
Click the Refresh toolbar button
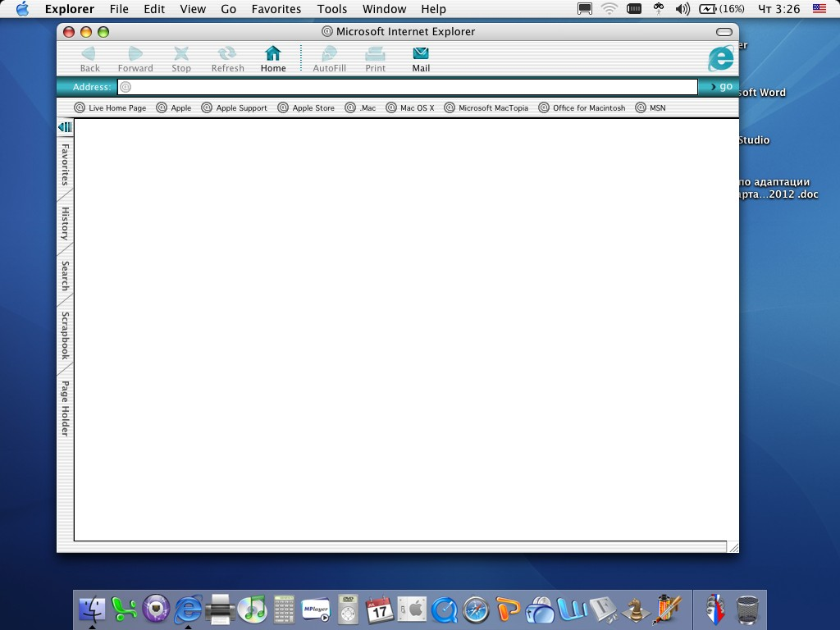point(227,59)
